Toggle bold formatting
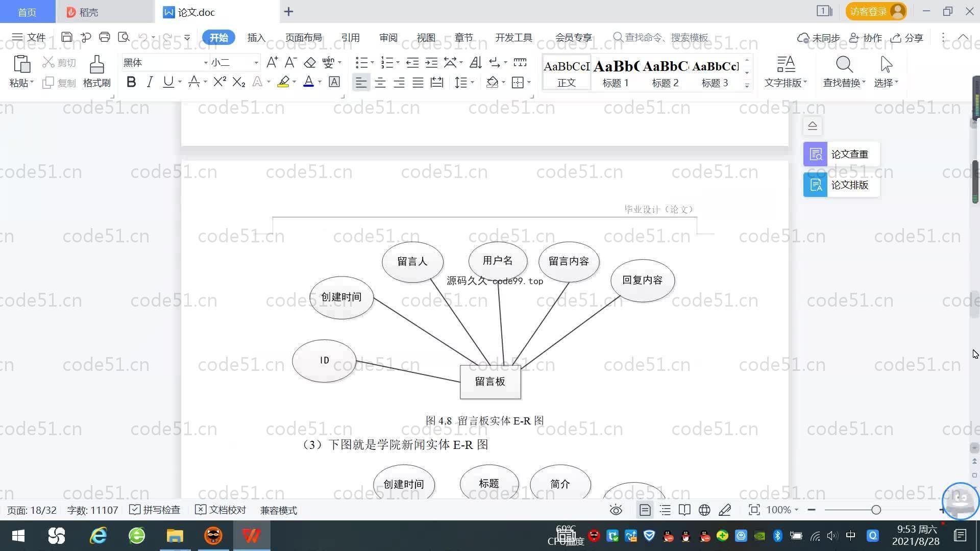Image resolution: width=980 pixels, height=551 pixels. (131, 82)
